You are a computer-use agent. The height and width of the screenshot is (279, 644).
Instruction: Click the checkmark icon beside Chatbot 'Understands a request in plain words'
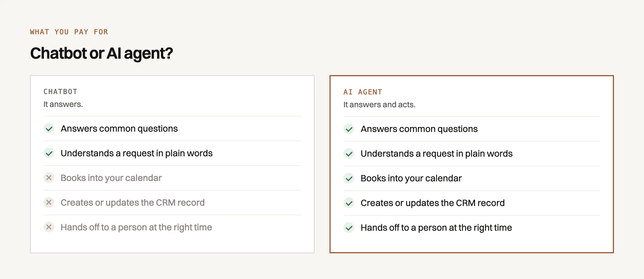[49, 153]
